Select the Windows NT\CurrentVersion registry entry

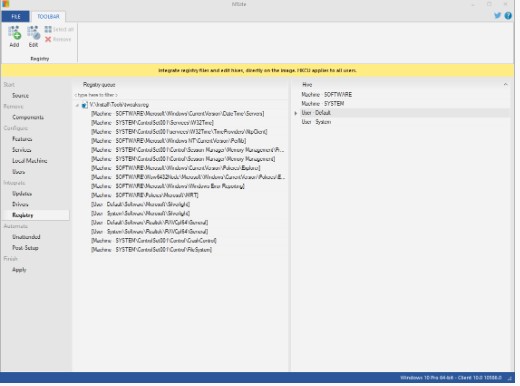point(169,141)
